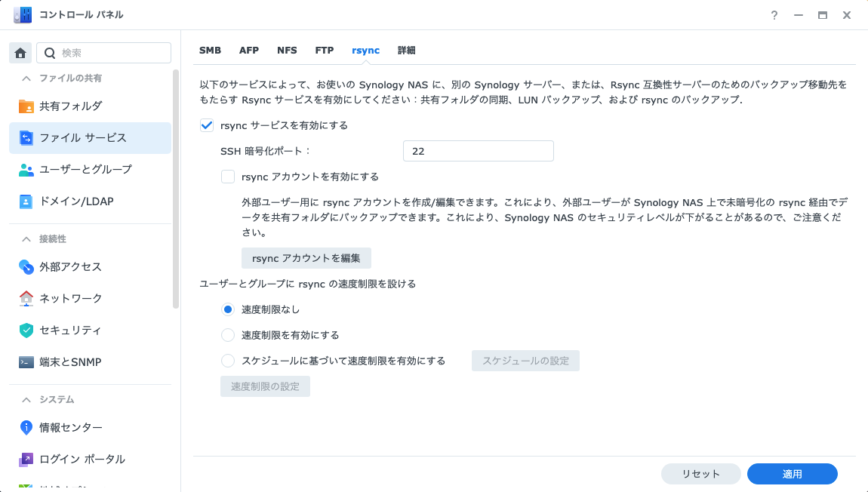
Task: Select スケジュールに基づいて速度制限を有効にする radio button
Action: click(x=227, y=361)
